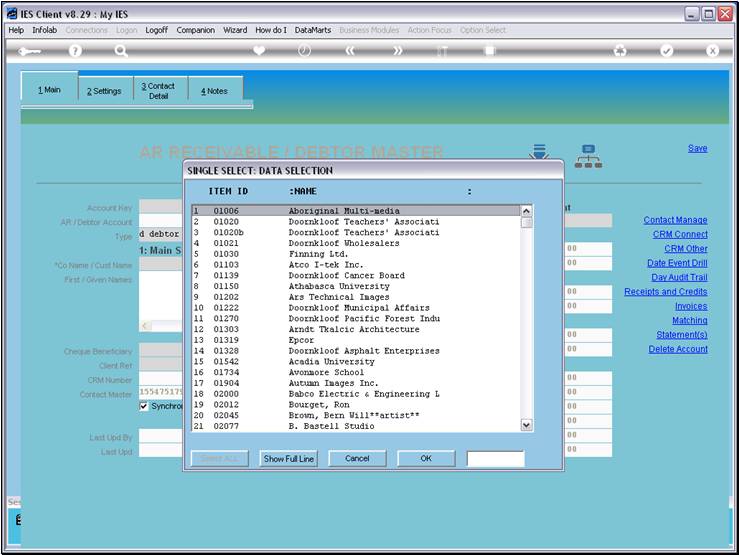739x555 pixels.
Task: Open the How do I menu
Action: click(x=271, y=30)
